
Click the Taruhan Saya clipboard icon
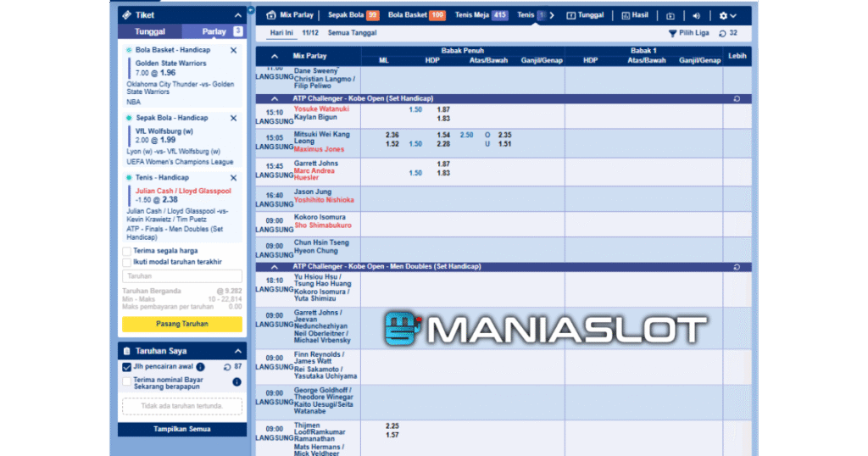click(127, 351)
